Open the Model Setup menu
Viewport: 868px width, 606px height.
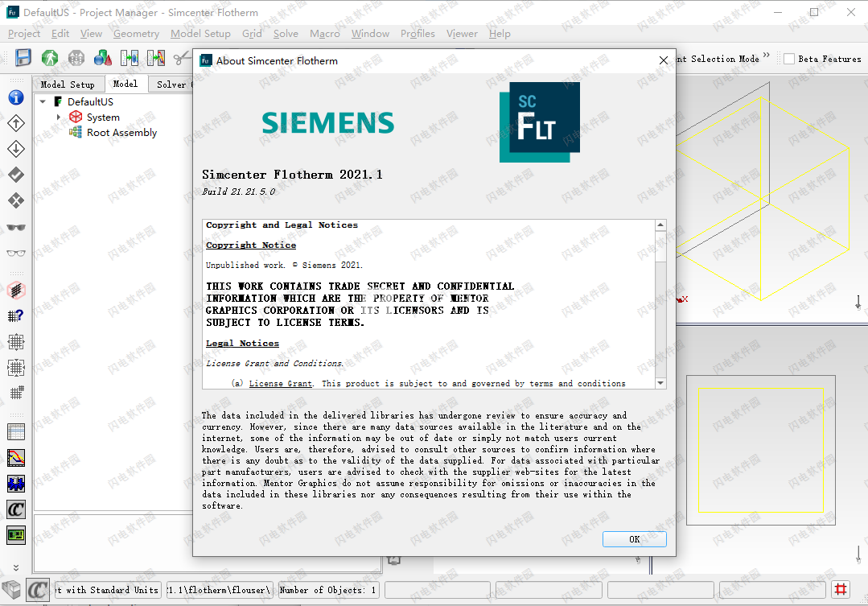point(200,34)
